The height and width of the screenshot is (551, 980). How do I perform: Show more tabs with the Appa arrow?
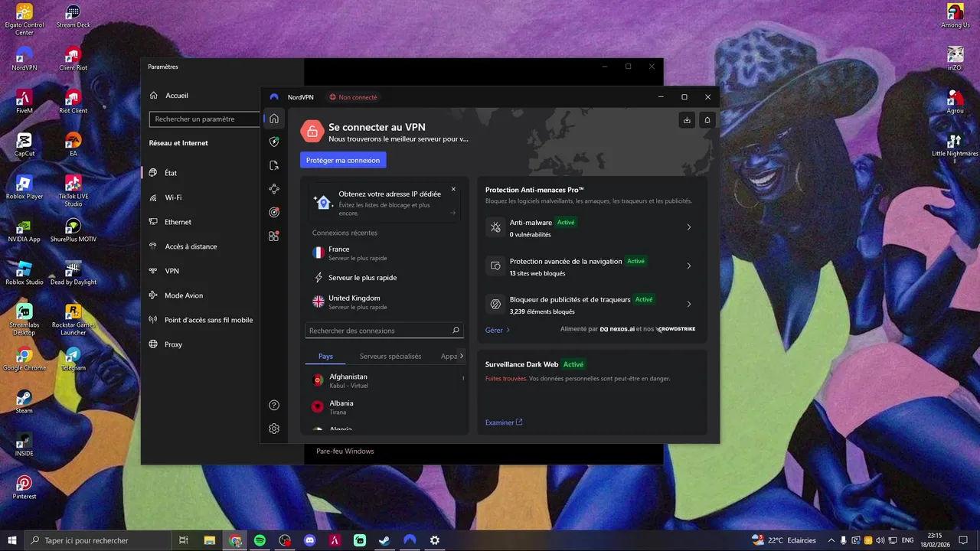pyautogui.click(x=461, y=356)
